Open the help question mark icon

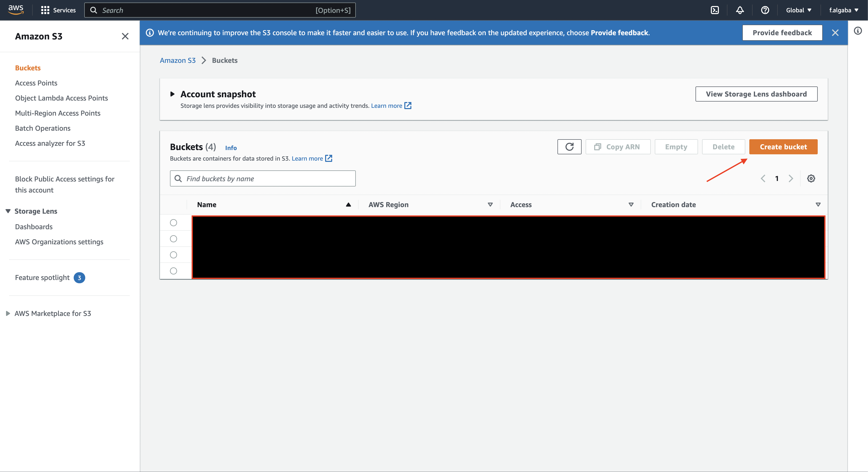tap(765, 10)
